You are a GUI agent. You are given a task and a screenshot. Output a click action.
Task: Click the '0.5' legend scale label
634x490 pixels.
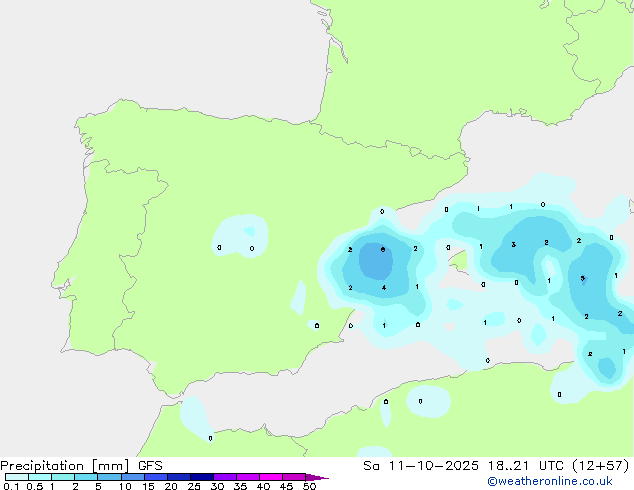coord(35,486)
